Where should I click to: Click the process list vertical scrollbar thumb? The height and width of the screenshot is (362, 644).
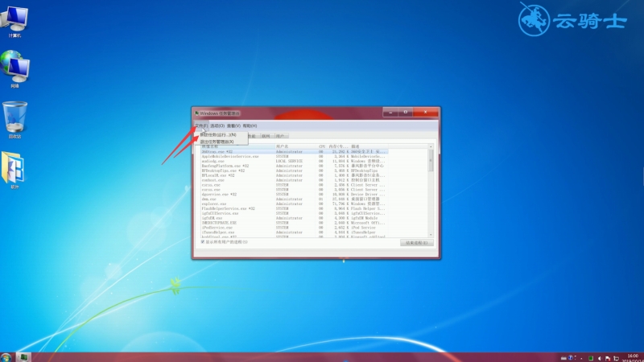click(x=431, y=160)
